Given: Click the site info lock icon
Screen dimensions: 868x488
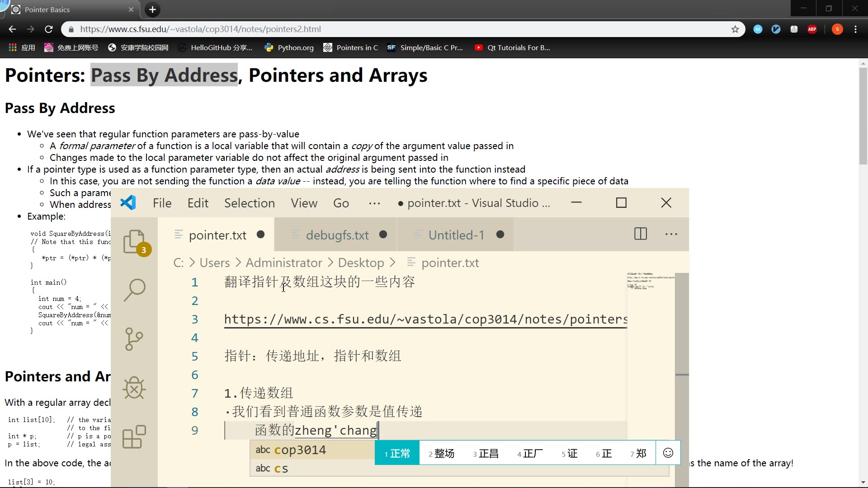Looking at the screenshot, I should 71,29.
